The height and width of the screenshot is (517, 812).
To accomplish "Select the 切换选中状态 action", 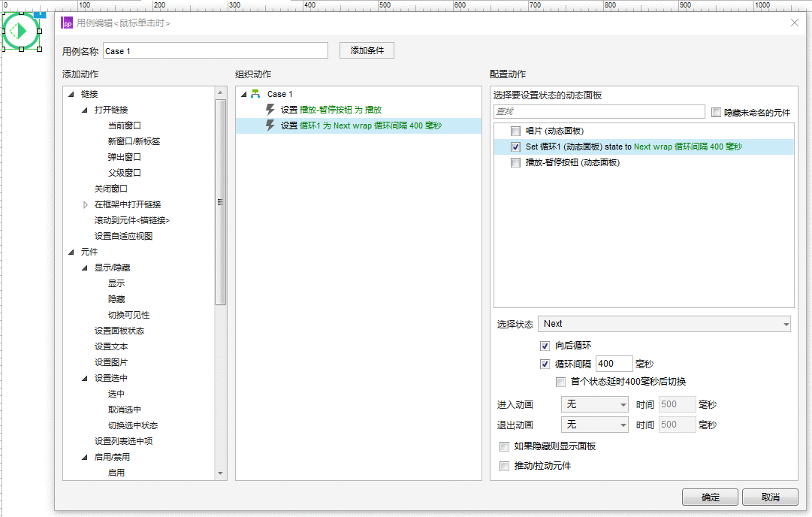I will pos(132,425).
